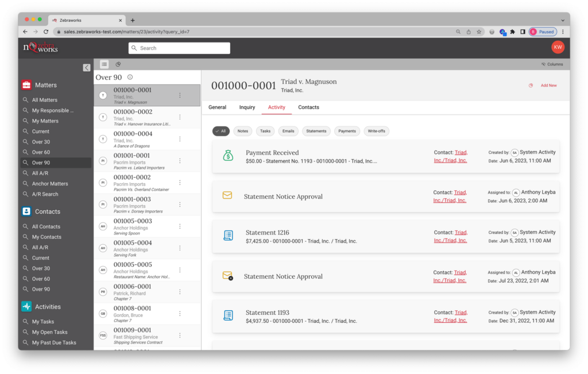Screen dimensions: 588x374
Task: Switch to the Contacts tab
Action: 308,107
